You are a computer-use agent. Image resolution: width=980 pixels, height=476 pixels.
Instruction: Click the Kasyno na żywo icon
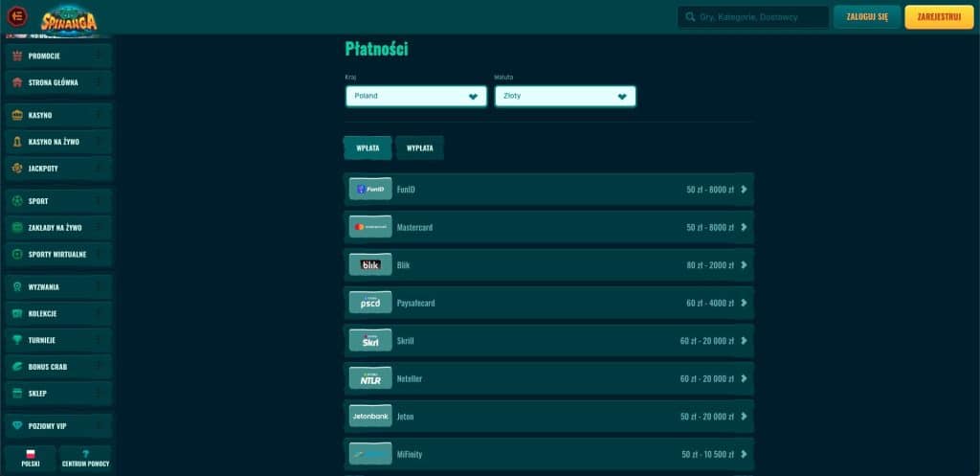(17, 142)
